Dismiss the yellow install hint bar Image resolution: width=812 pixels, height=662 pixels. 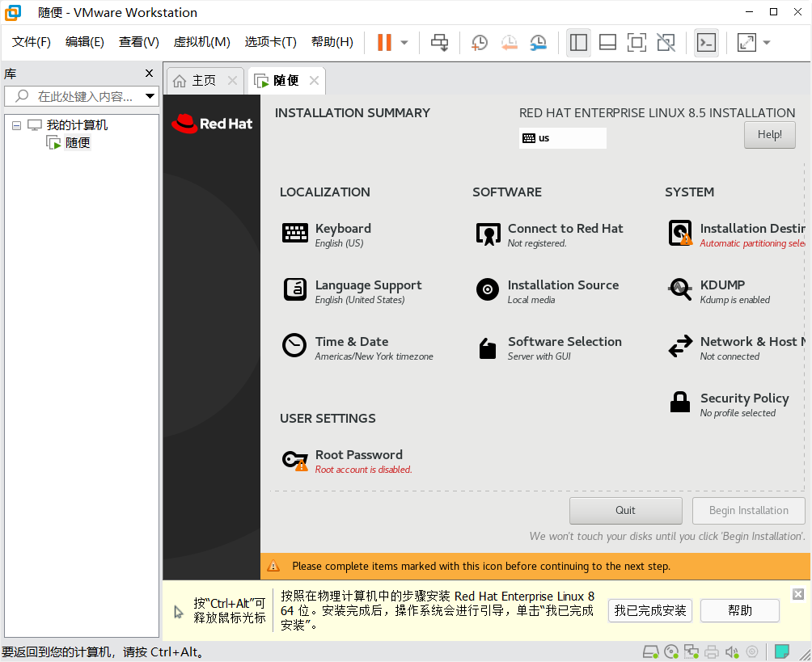pos(798,594)
